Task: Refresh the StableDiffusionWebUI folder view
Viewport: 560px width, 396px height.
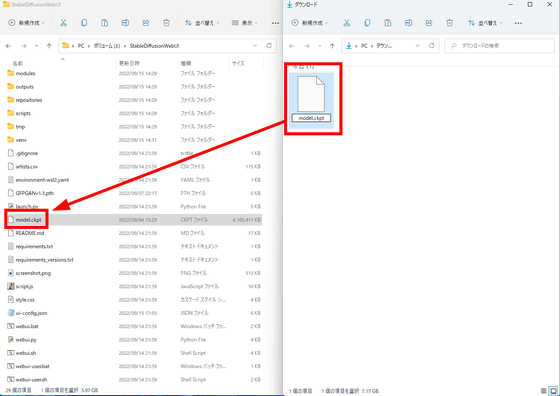Action: tap(269, 46)
